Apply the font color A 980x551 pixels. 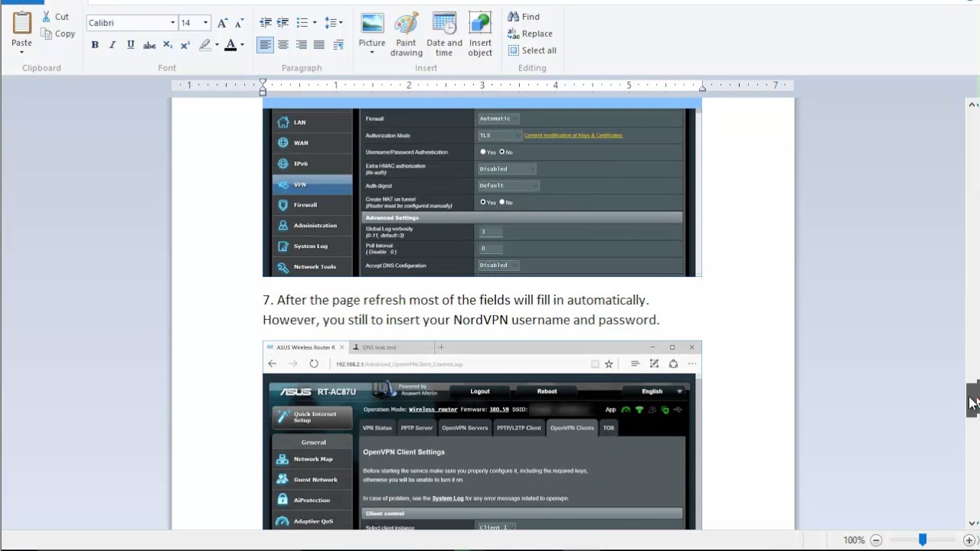point(230,45)
